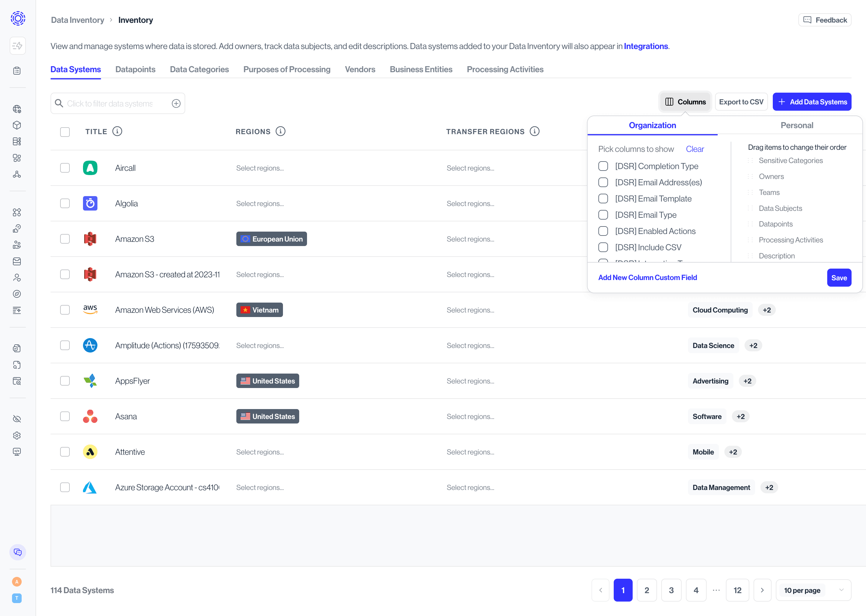Check the [DSR] Enabled Actions column checkbox

[603, 231]
